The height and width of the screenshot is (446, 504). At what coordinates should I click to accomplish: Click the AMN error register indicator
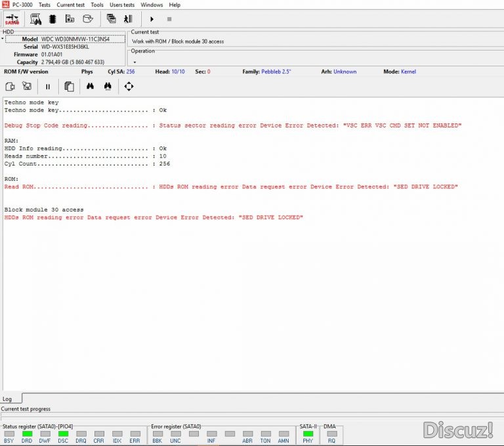point(283,434)
